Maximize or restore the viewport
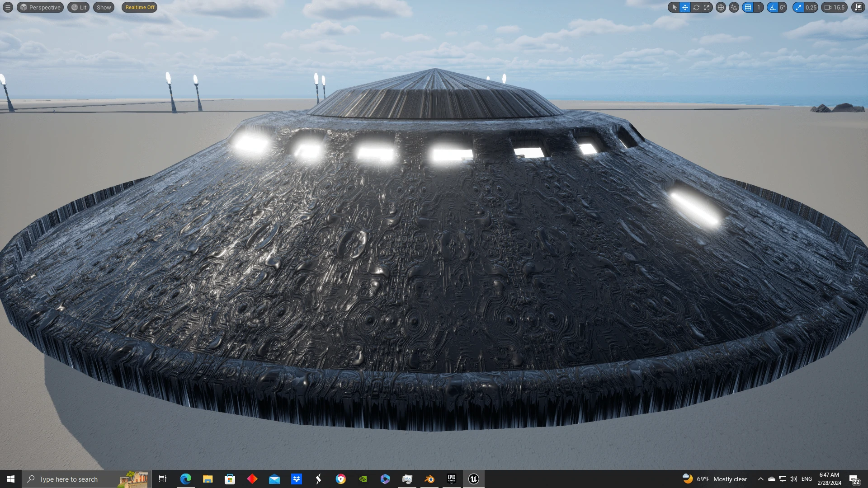Screen dimensions: 868x488 [x=858, y=7]
